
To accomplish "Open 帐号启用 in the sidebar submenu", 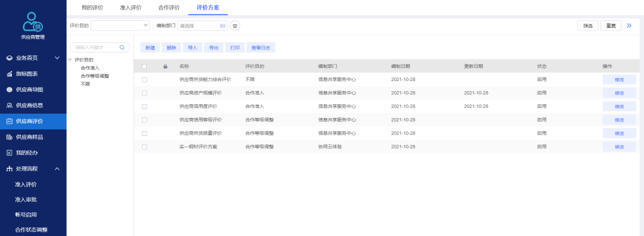I will pos(26,215).
